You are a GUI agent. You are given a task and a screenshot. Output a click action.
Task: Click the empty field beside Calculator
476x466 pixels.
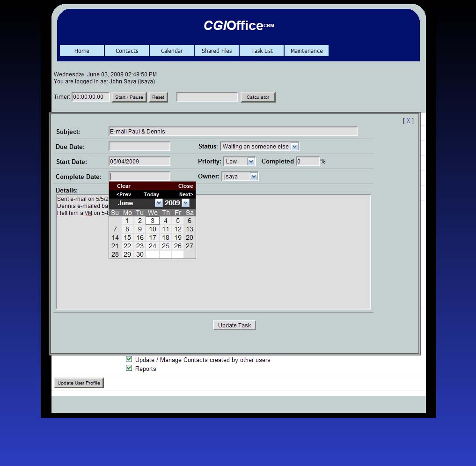point(207,97)
